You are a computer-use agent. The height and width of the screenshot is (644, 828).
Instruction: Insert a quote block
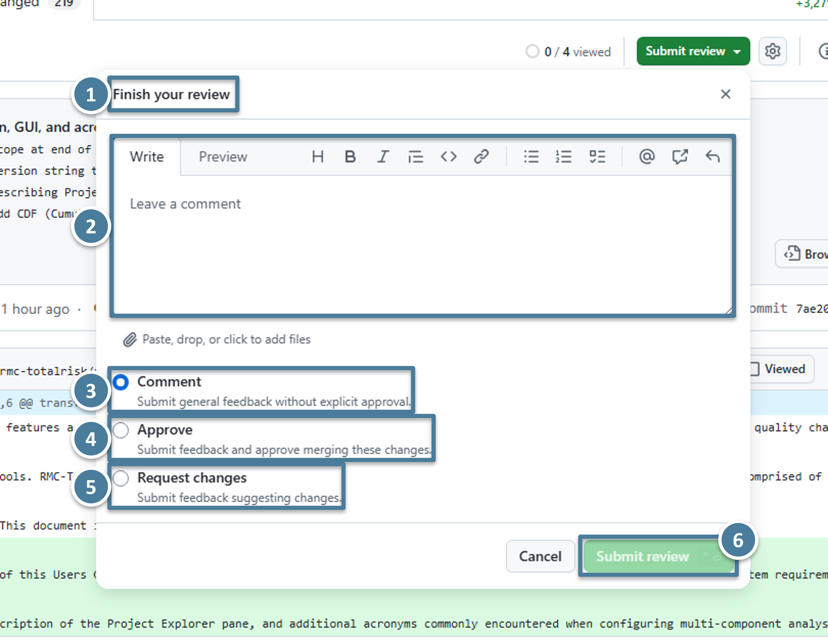[x=415, y=157]
